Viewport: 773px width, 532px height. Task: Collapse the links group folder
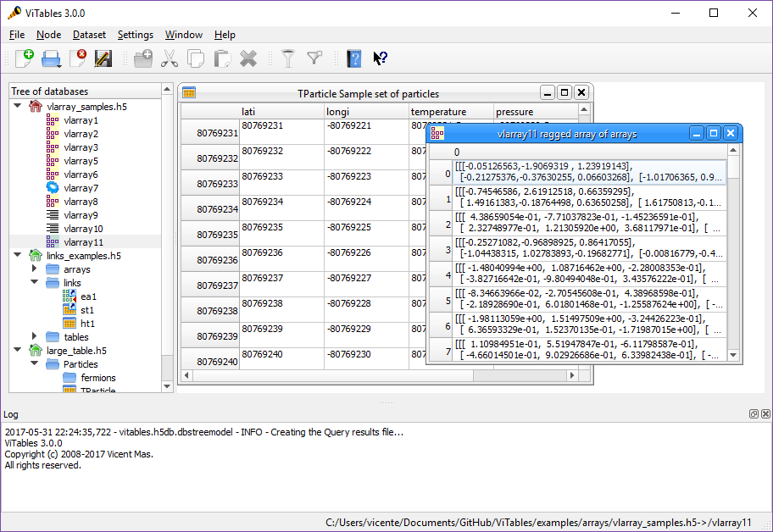(35, 283)
